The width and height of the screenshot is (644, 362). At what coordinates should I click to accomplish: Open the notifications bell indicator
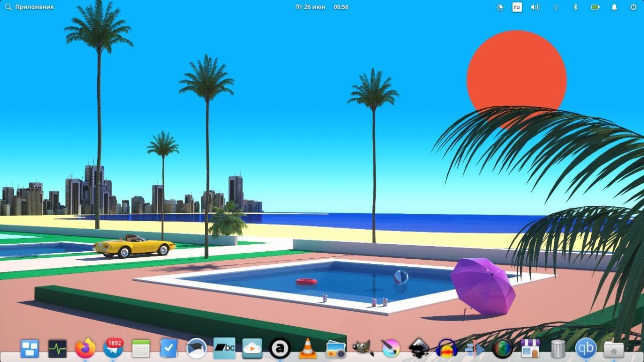614,7
